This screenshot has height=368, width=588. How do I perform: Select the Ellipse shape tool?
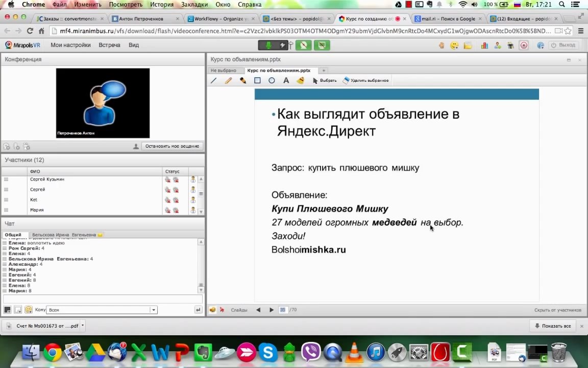pyautogui.click(x=272, y=80)
